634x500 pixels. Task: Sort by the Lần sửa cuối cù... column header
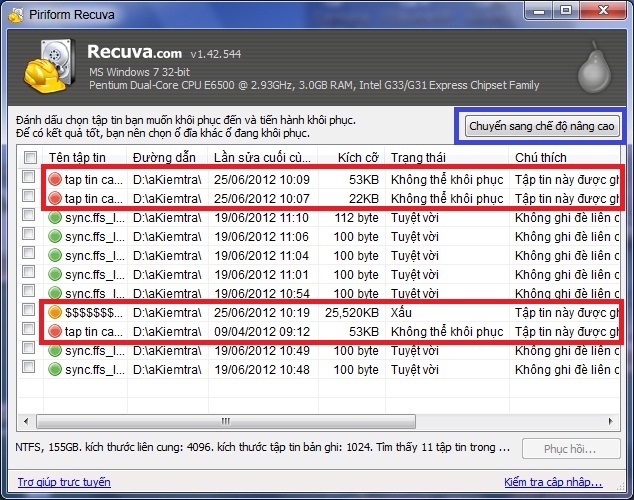263,157
